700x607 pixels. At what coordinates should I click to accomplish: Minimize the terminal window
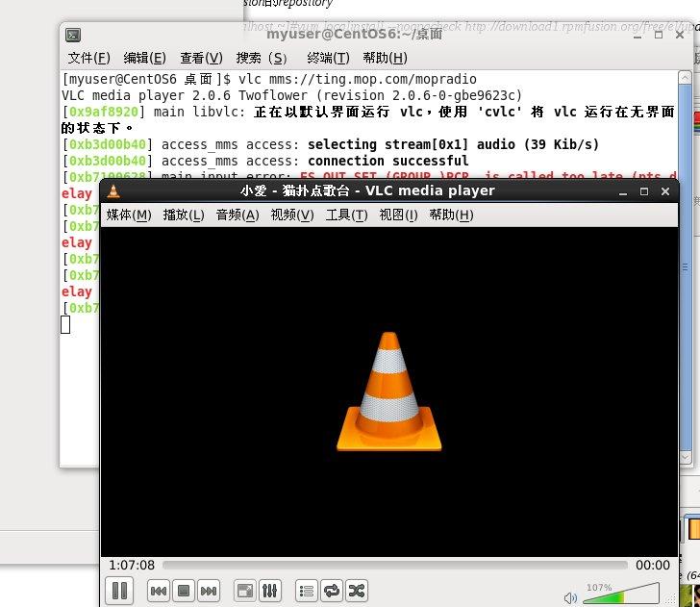coord(637,36)
